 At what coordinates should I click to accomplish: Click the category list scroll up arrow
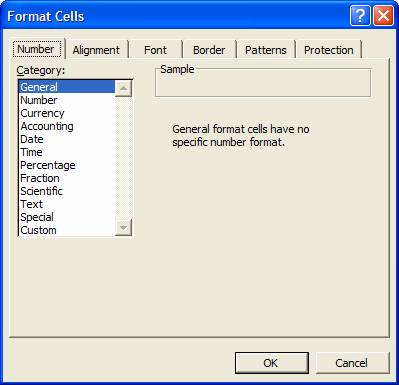[123, 88]
